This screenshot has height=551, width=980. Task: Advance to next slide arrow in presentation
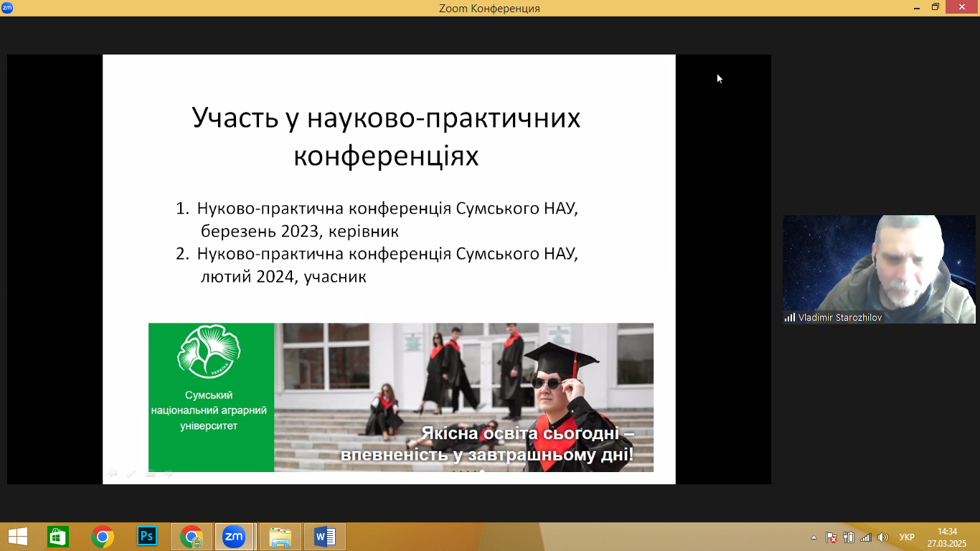[x=169, y=474]
